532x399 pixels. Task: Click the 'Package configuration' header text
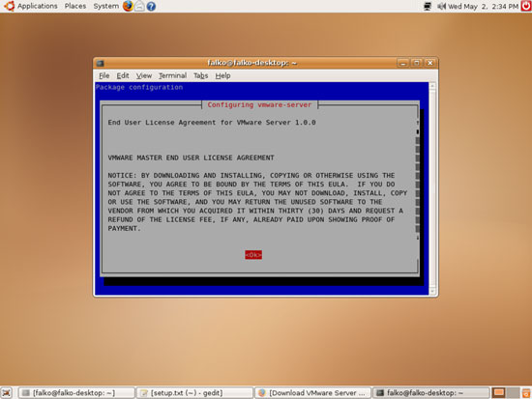pos(139,87)
